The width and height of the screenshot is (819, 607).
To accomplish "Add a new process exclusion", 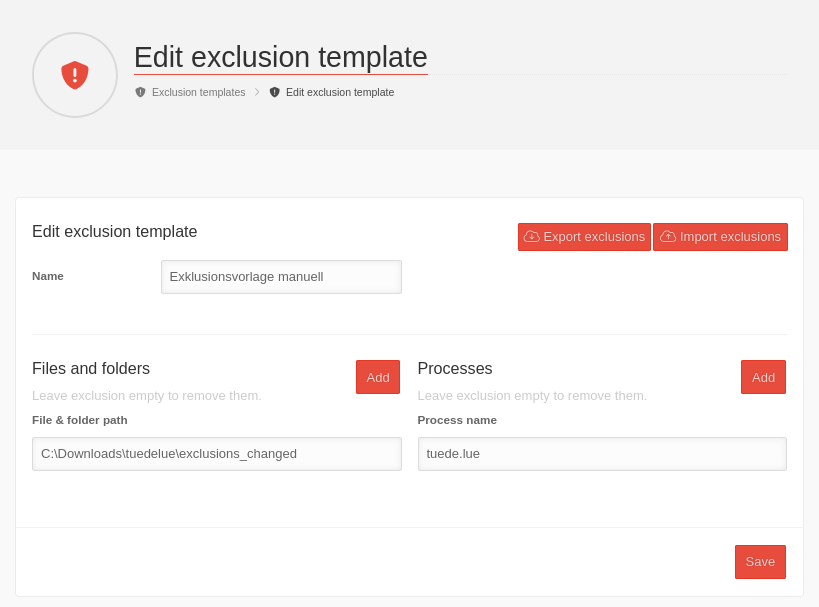I will [x=763, y=377].
